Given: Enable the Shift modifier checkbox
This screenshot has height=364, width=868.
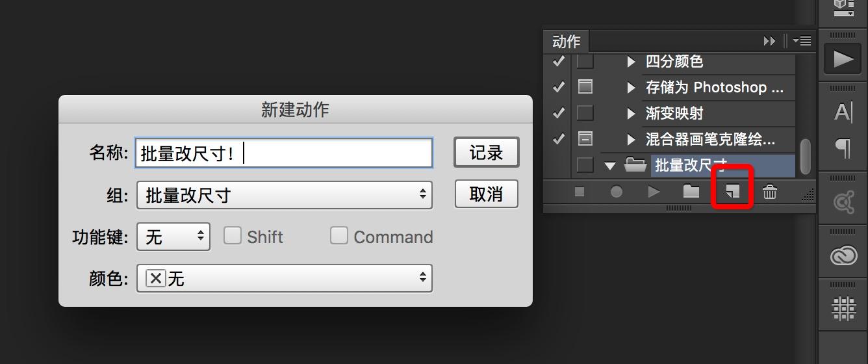Looking at the screenshot, I should click(233, 235).
